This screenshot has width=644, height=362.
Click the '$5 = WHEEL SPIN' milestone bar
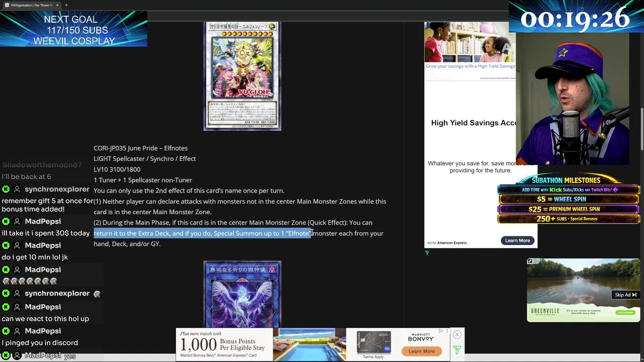[569, 199]
